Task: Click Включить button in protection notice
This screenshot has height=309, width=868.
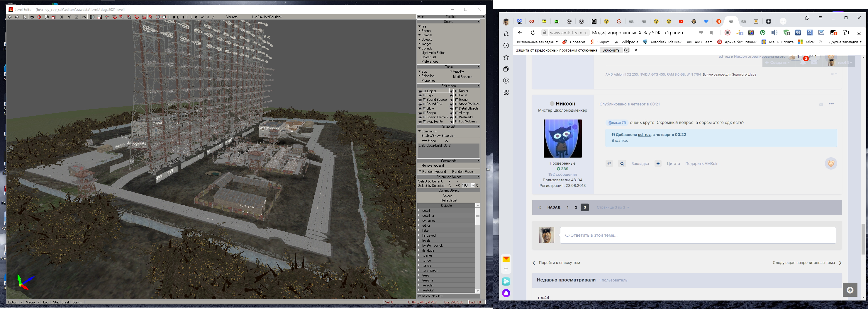Action: tap(611, 50)
